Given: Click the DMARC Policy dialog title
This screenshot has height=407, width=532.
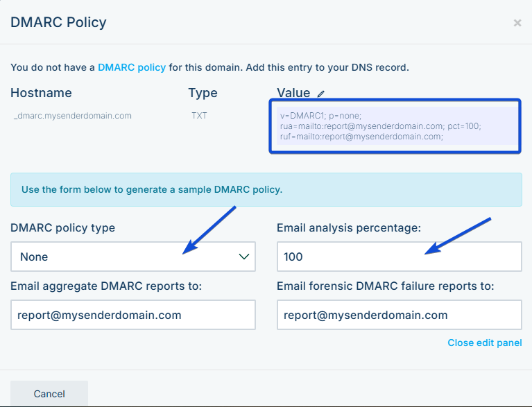Looking at the screenshot, I should tap(58, 22).
